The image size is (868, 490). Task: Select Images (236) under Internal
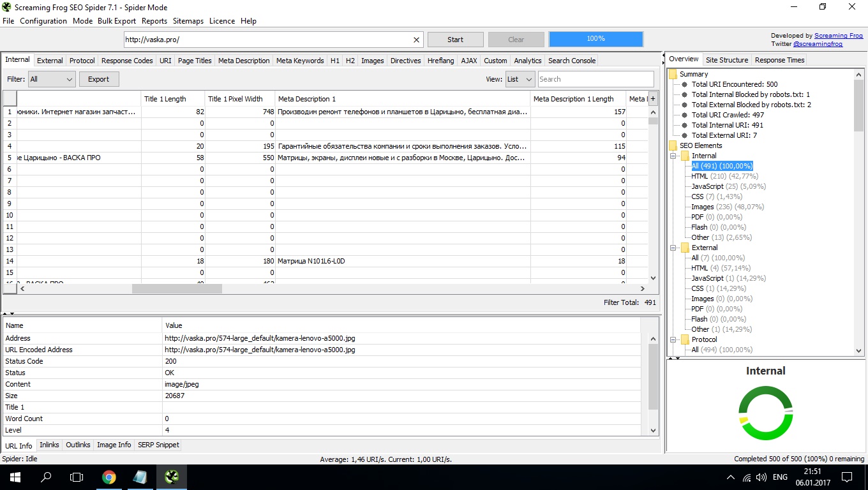click(x=728, y=207)
